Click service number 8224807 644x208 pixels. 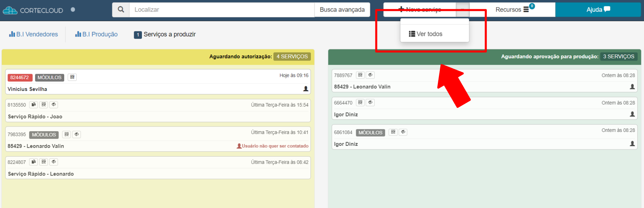point(17,162)
